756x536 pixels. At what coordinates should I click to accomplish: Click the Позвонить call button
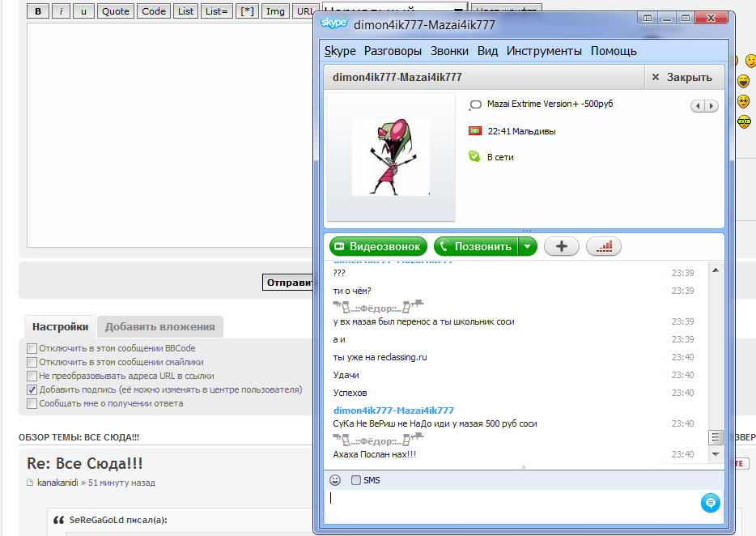pos(477,246)
